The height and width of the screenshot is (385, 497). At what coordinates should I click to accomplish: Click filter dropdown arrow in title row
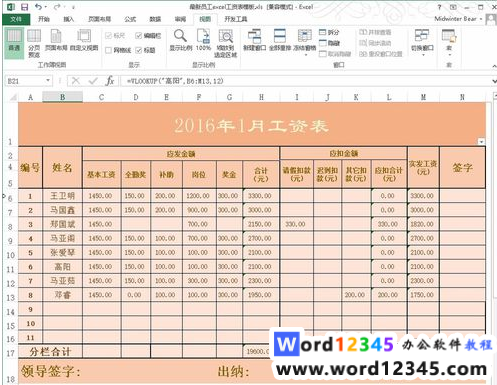pyautogui.click(x=481, y=142)
